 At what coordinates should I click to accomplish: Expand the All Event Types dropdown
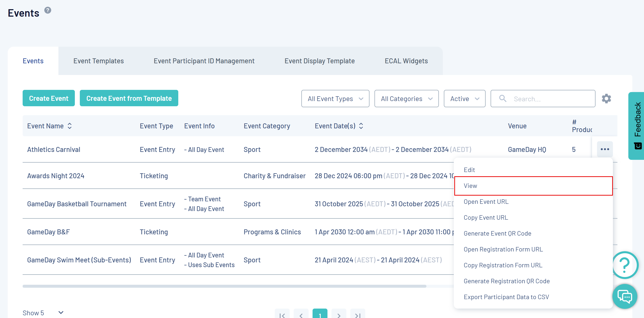pyautogui.click(x=335, y=99)
